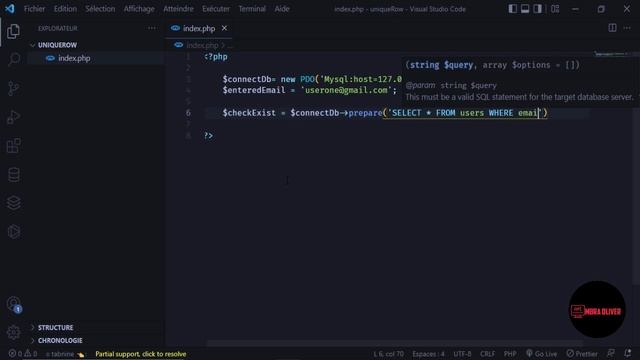Image resolution: width=640 pixels, height=360 pixels.
Task: Change the CRLF end of line
Action: click(x=487, y=354)
